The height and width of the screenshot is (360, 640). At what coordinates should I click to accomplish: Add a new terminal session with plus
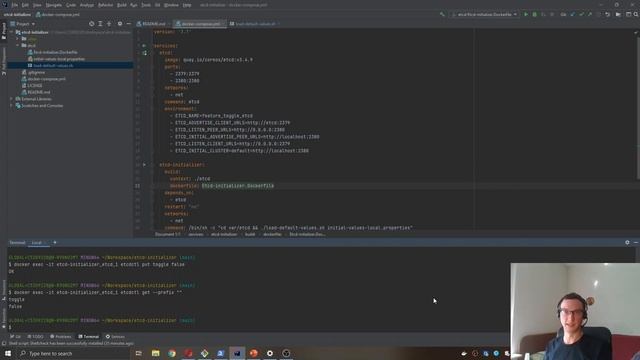(x=55, y=242)
